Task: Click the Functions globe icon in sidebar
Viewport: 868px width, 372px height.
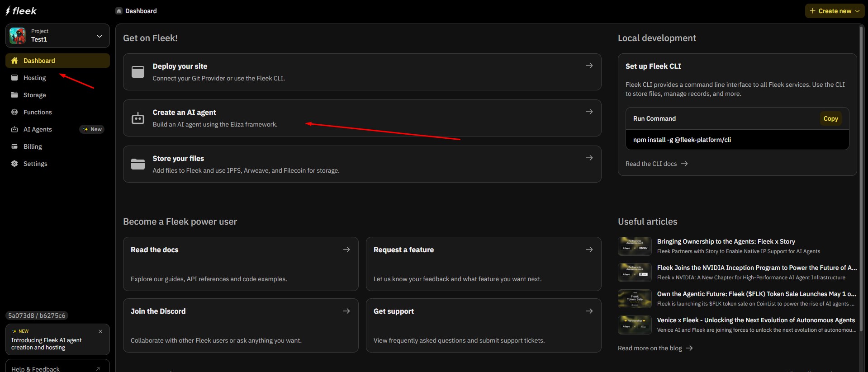Action: [14, 112]
